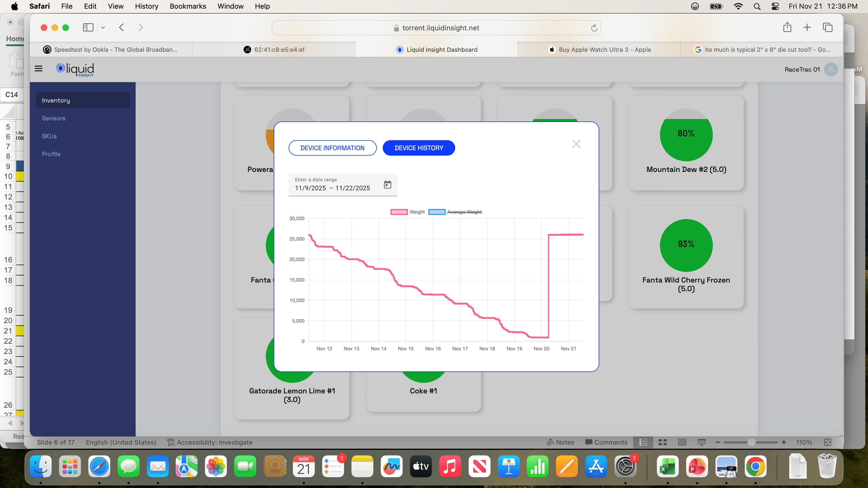This screenshot has height=488, width=868.
Task: Open the Mountain Dew #2 (5.0) card
Action: coord(686,143)
